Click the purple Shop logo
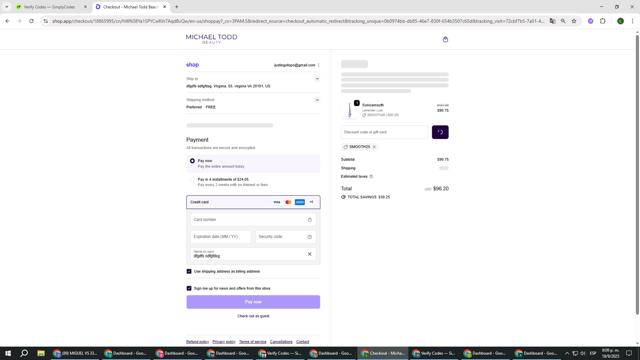 pos(193,65)
